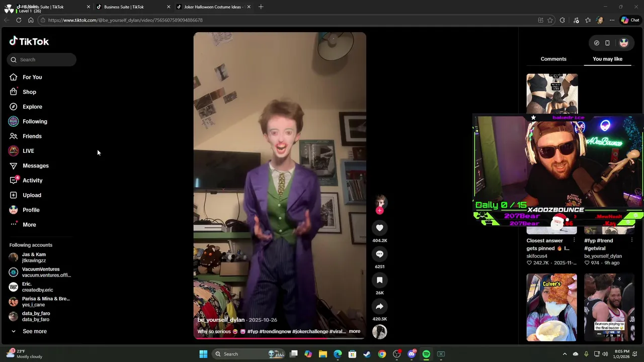Favorite this page with star icon
The image size is (644, 362).
[x=550, y=20]
